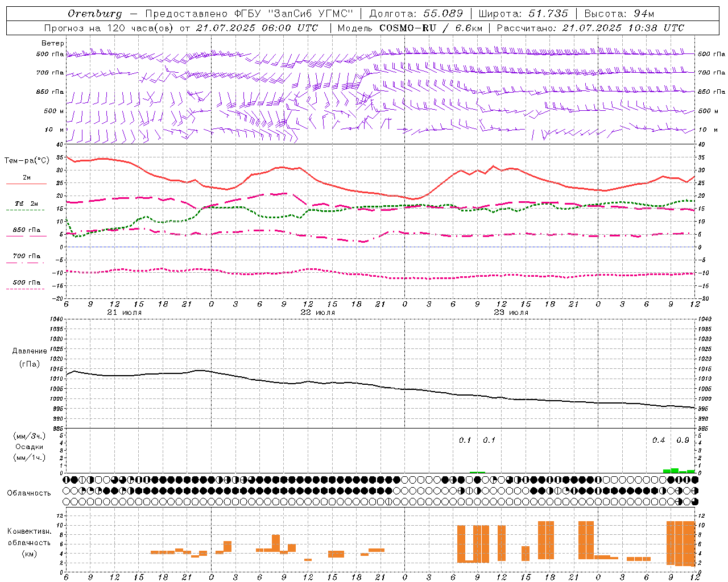728x582 pixels.
Task: Click the red solid line sample under '2м'
Action: (26, 184)
